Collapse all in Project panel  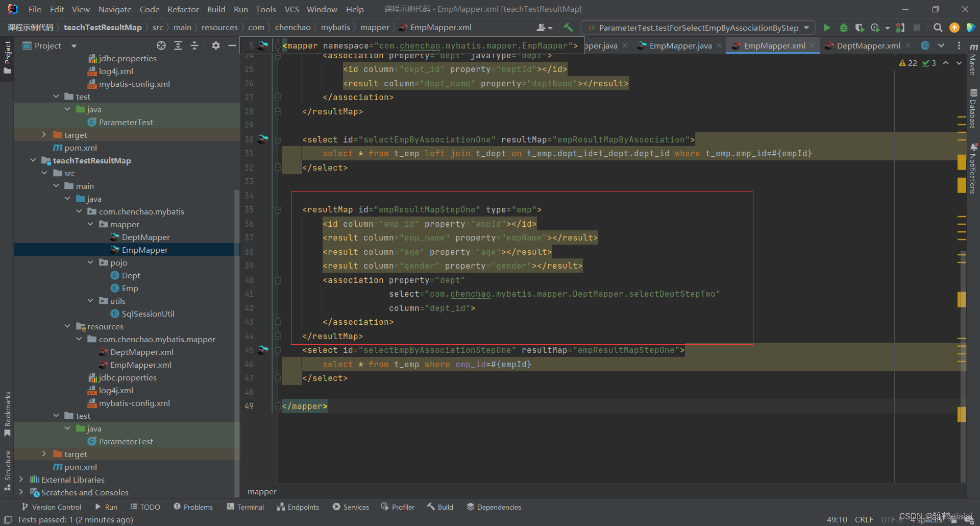194,46
